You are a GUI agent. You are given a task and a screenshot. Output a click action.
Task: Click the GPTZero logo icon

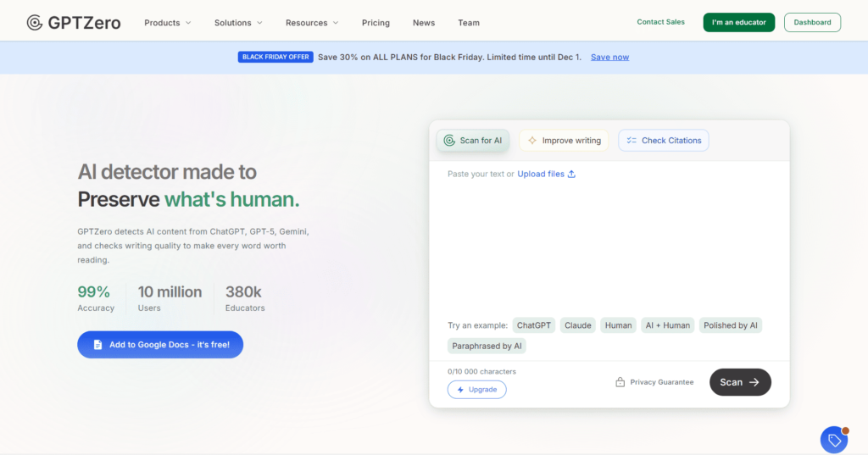pos(35,23)
